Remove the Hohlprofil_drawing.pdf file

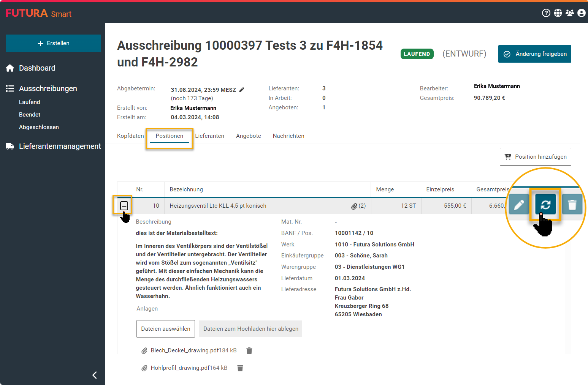pyautogui.click(x=240, y=368)
